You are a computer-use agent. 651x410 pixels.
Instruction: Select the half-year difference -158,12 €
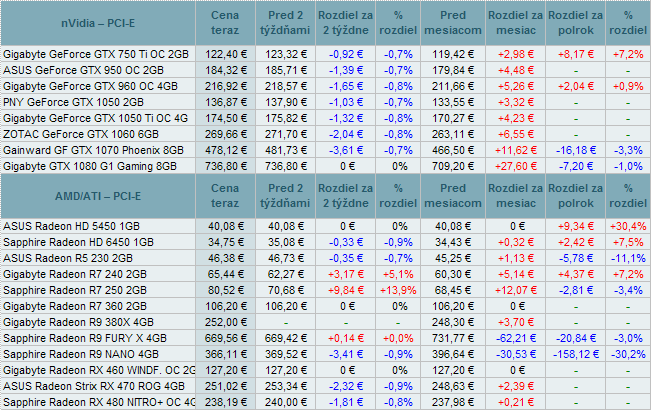point(576,354)
